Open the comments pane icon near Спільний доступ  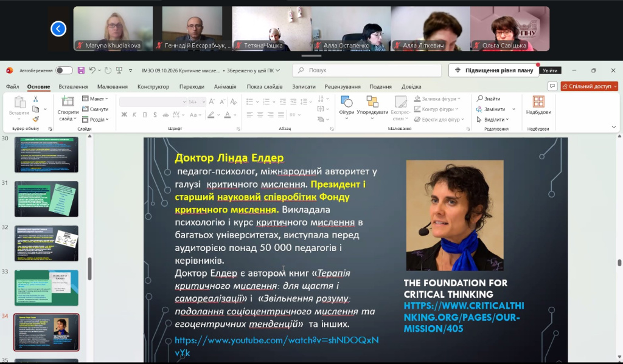(552, 86)
